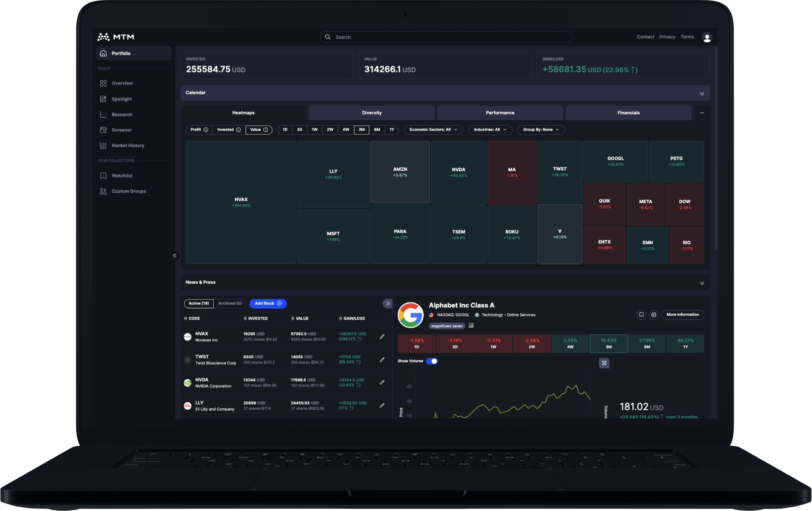Expand the price chart fullscreen
The width and height of the screenshot is (812, 511).
coord(604,363)
